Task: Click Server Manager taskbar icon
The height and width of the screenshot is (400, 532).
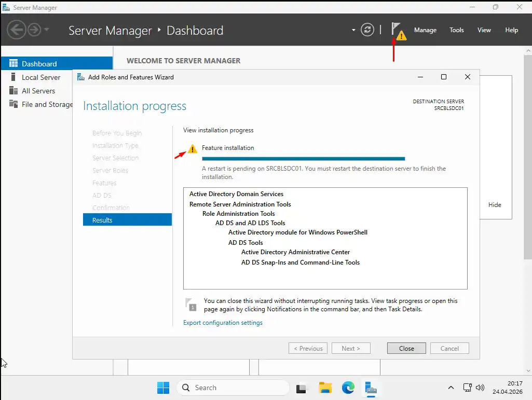Action: [x=371, y=388]
